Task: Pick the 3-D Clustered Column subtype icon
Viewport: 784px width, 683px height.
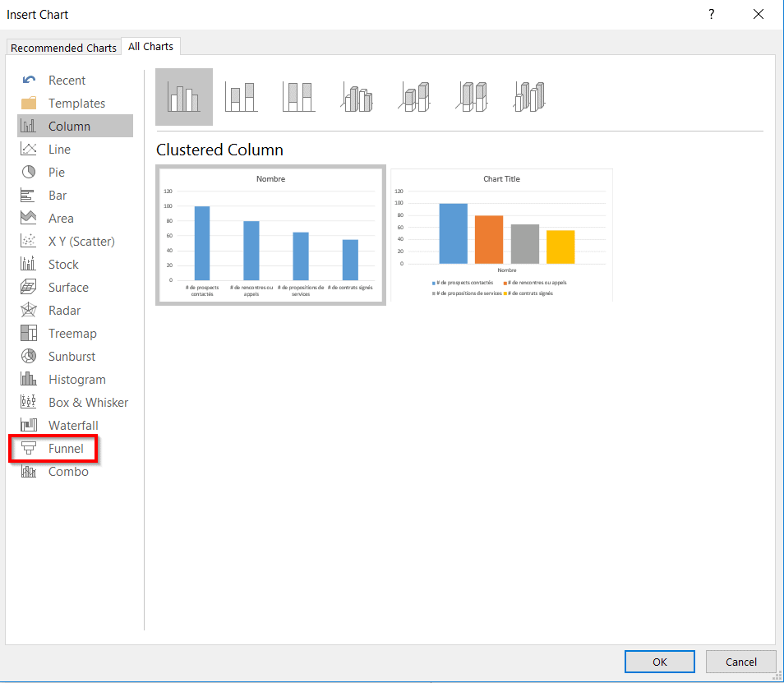Action: point(357,97)
